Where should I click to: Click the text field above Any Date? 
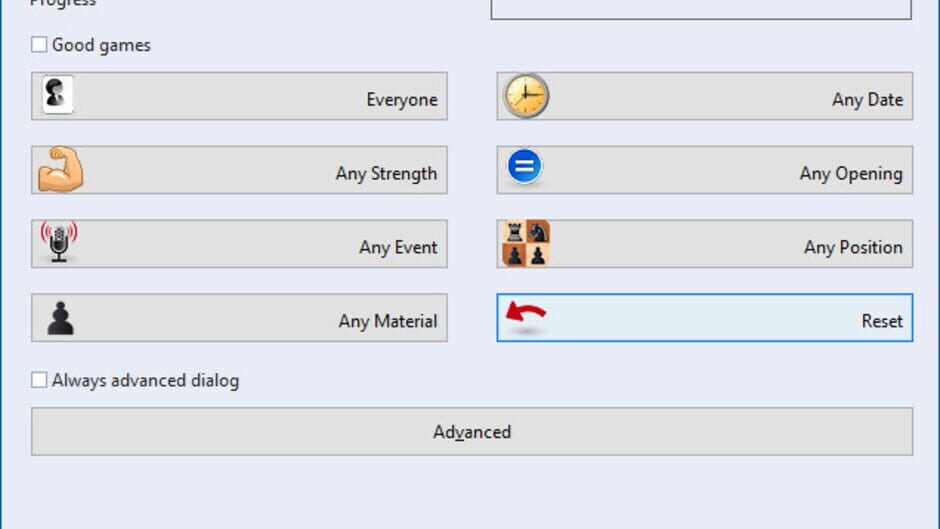[701, 9]
